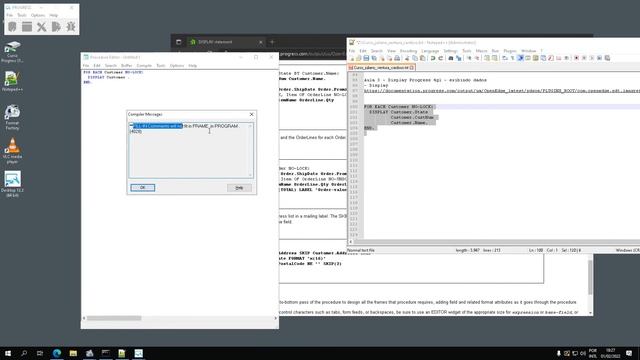
Task: Click Copy icon in Notepad++ toolbar
Action: click(x=415, y=58)
